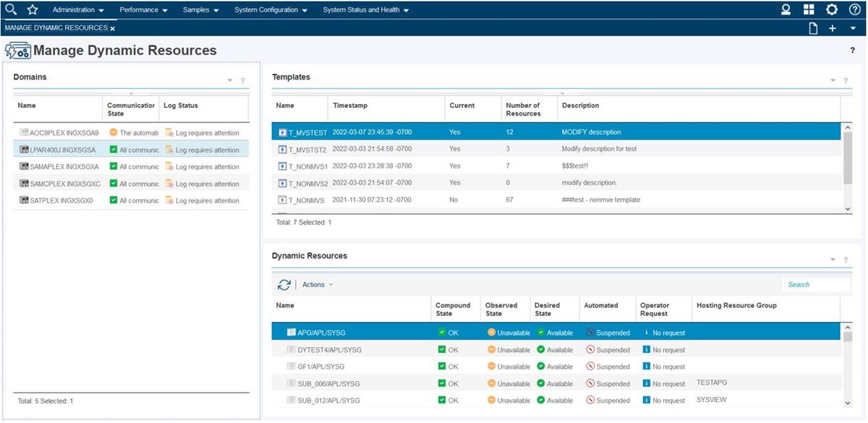Open the Performance menu

142,10
